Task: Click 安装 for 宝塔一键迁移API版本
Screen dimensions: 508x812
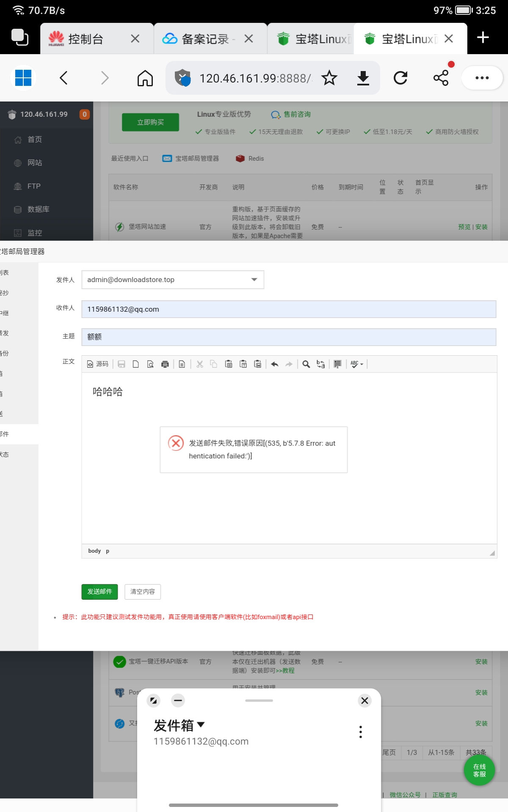Action: pyautogui.click(x=481, y=662)
